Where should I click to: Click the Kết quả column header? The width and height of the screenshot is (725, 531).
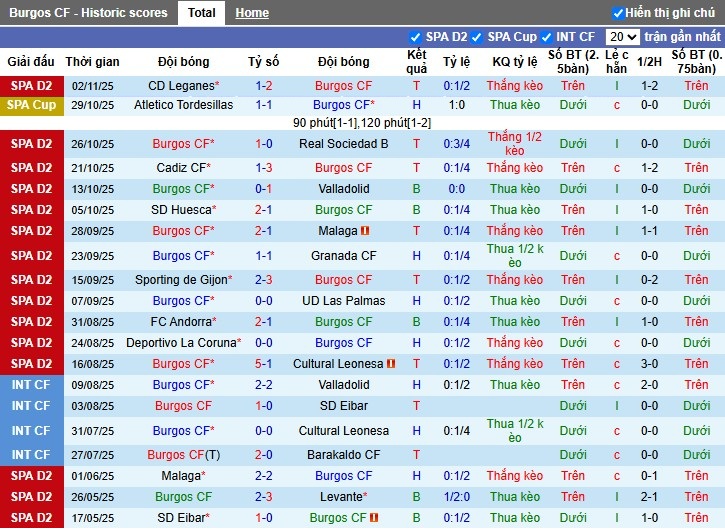coord(417,62)
